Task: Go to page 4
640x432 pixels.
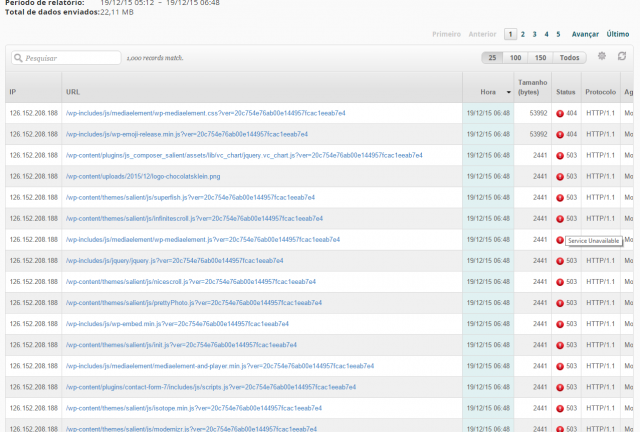Action: (x=546, y=34)
